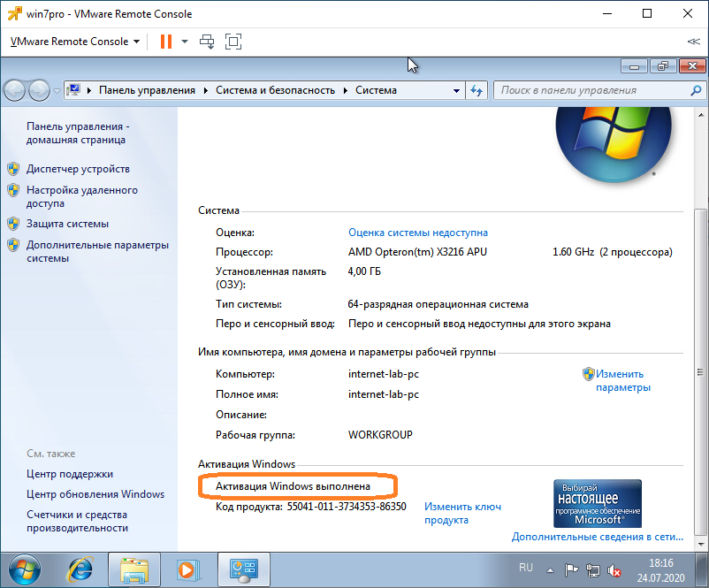Open Центр обновления Windows
This screenshot has height=588, width=709.
(x=95, y=494)
